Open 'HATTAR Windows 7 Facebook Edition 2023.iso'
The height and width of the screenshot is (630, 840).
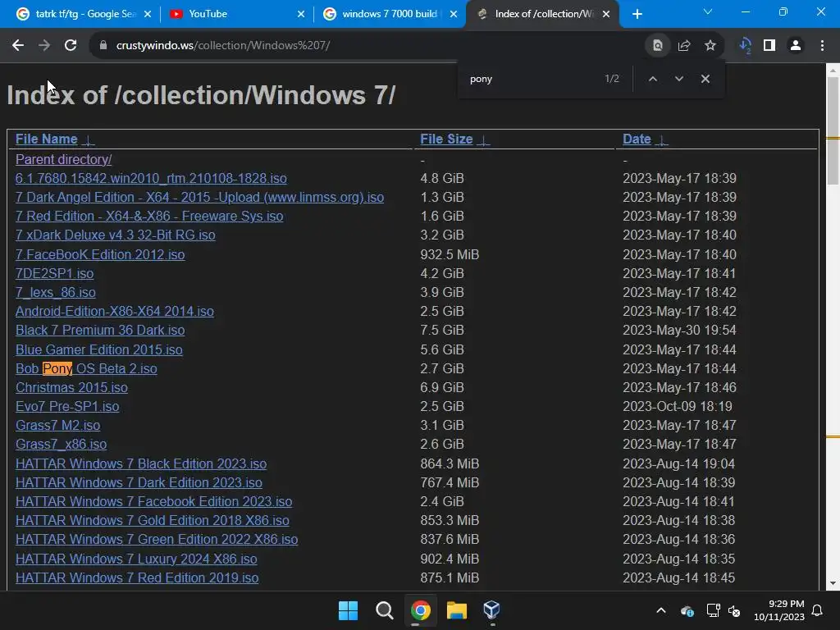(x=153, y=501)
